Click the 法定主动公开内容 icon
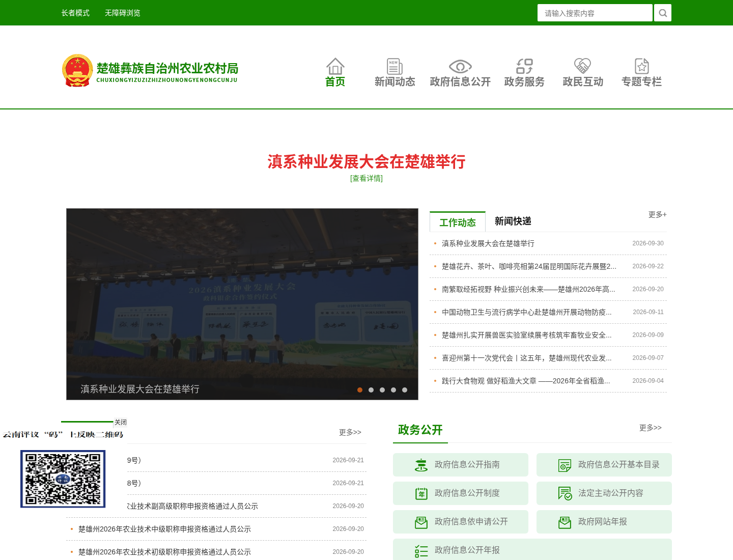733x560 pixels. [565, 493]
